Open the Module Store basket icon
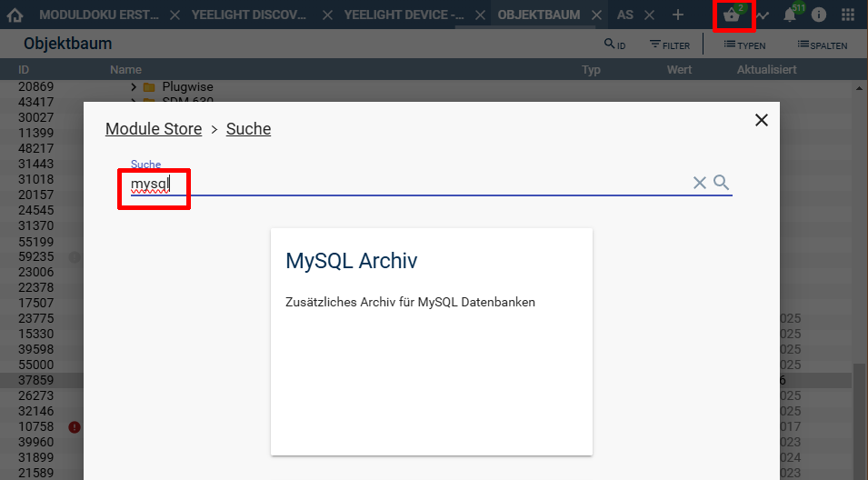 click(732, 15)
